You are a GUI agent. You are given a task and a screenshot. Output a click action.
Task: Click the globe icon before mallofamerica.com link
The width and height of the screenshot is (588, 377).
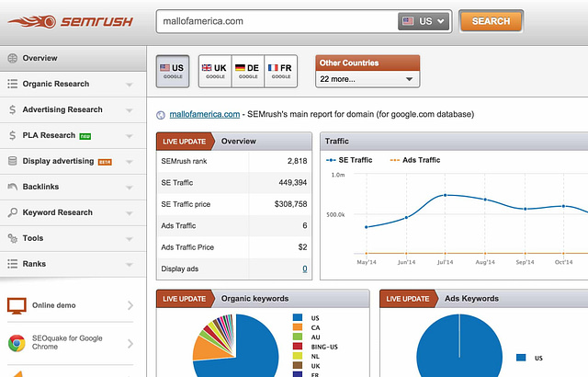click(x=161, y=115)
